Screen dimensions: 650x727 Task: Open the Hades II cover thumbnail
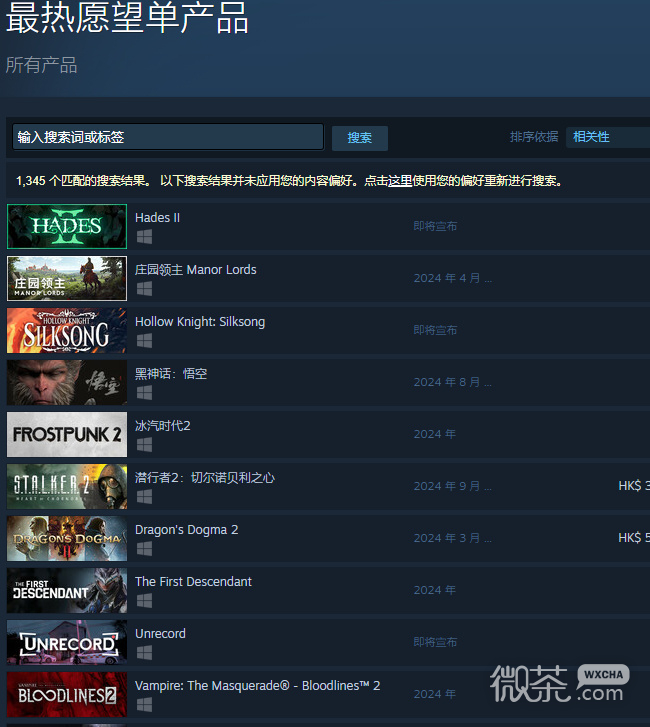67,226
